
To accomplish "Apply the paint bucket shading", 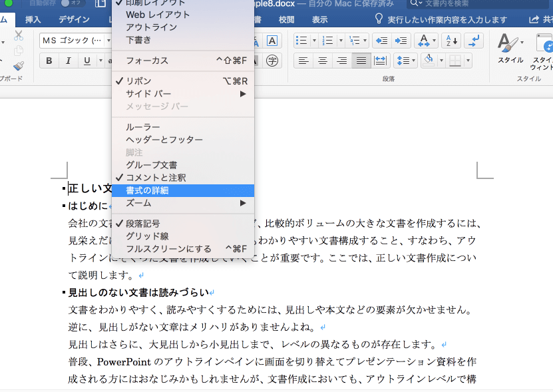I will (429, 60).
